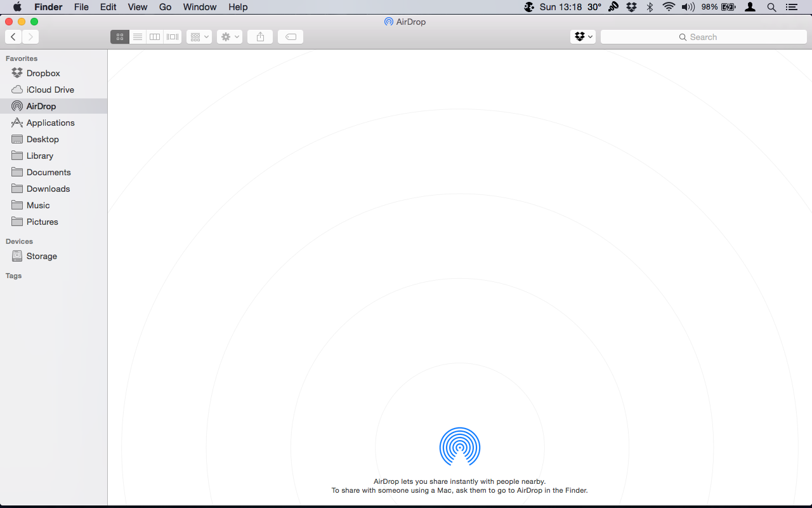Switch to column view
Screen dimensions: 812x508
pyautogui.click(x=155, y=37)
